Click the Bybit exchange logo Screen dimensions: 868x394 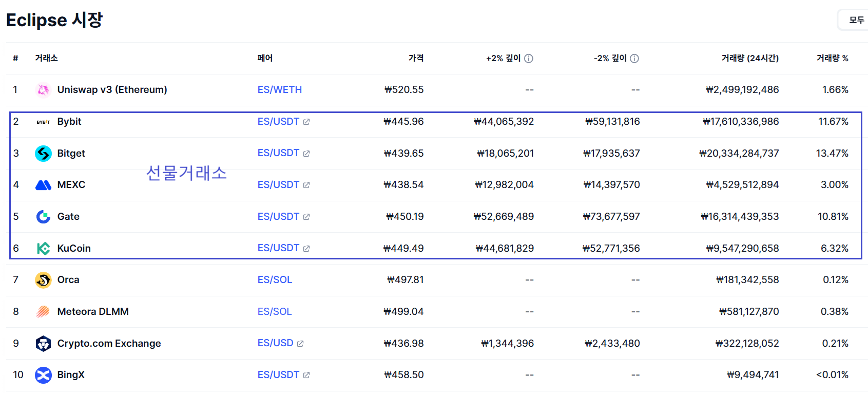[43, 122]
